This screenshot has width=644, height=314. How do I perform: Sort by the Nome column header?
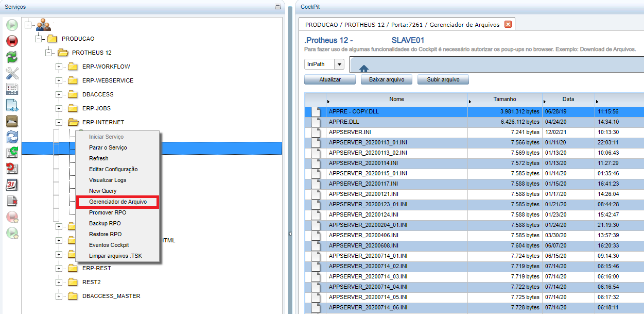point(397,99)
